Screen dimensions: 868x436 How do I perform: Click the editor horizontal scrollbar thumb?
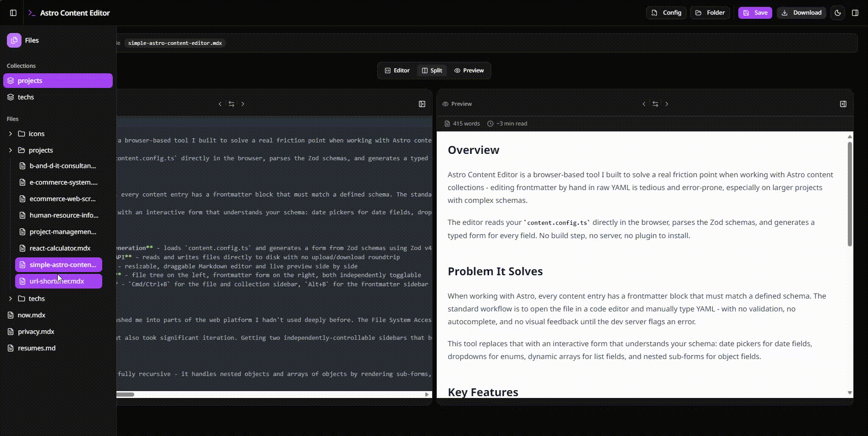coord(125,394)
